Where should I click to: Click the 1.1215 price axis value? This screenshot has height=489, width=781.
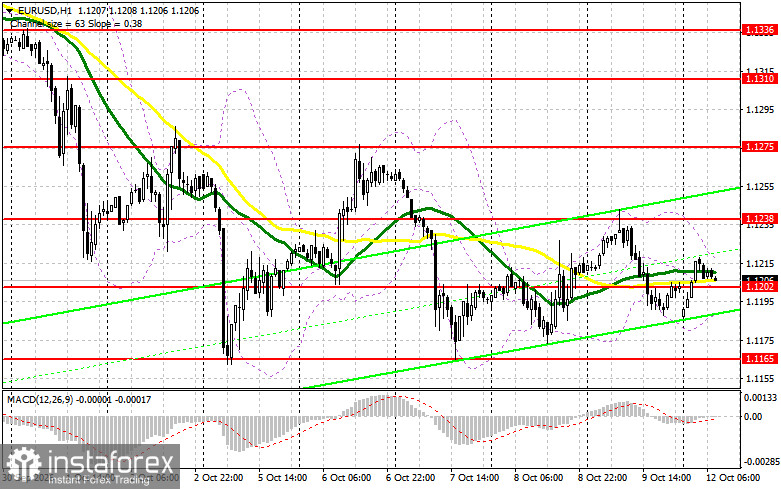(x=760, y=263)
